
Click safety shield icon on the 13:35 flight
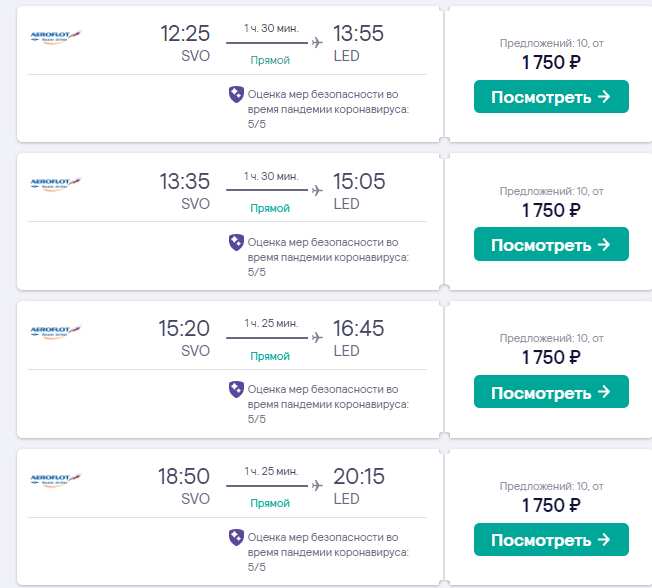coord(236,242)
